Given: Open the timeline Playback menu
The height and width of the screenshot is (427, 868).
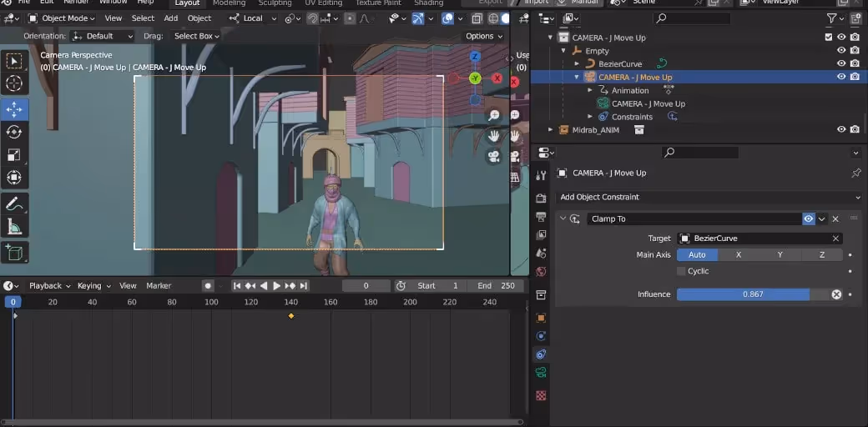Looking at the screenshot, I should [50, 286].
